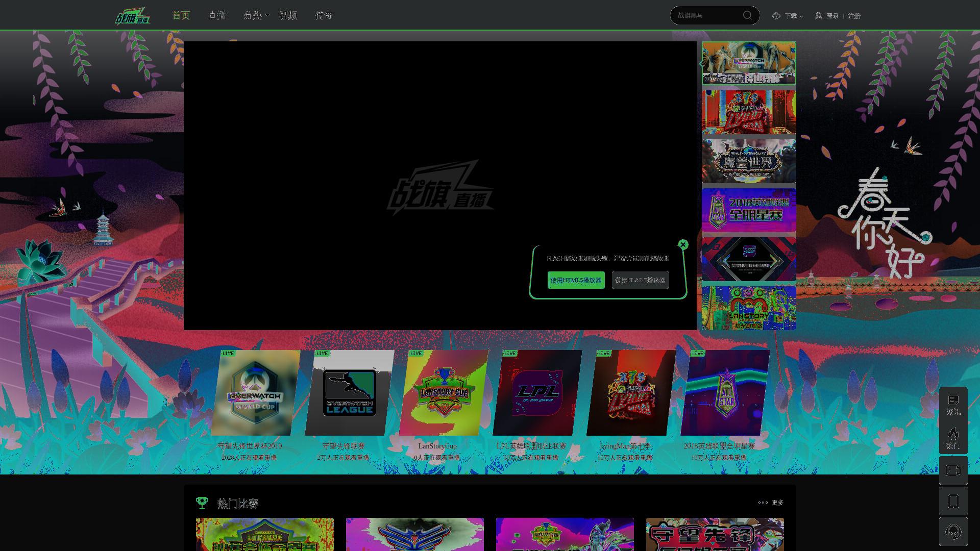
Task: Click the main video player area logo
Action: 440,188
